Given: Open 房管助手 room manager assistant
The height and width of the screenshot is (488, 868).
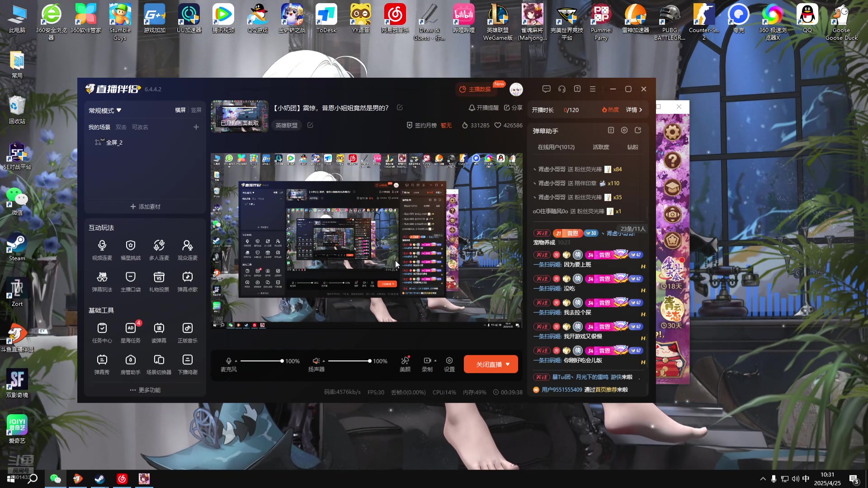Looking at the screenshot, I should coord(131,364).
